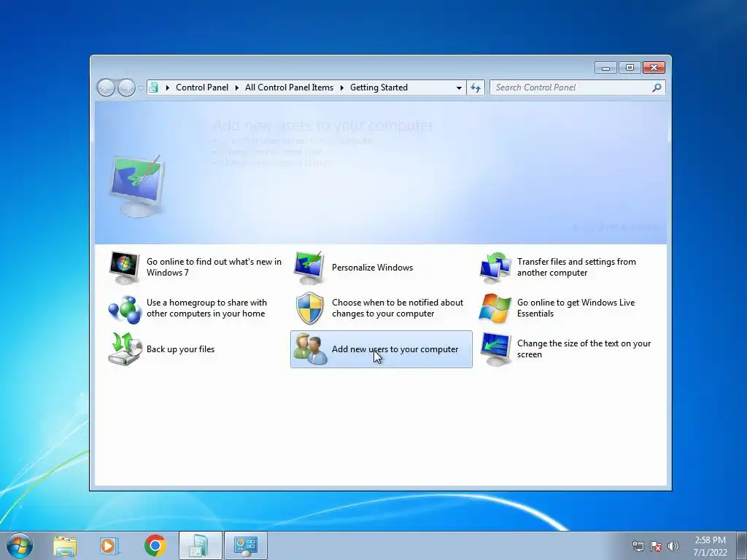Click the Personalize Windows monitor icon
This screenshot has height=560, width=747.
pyautogui.click(x=309, y=268)
